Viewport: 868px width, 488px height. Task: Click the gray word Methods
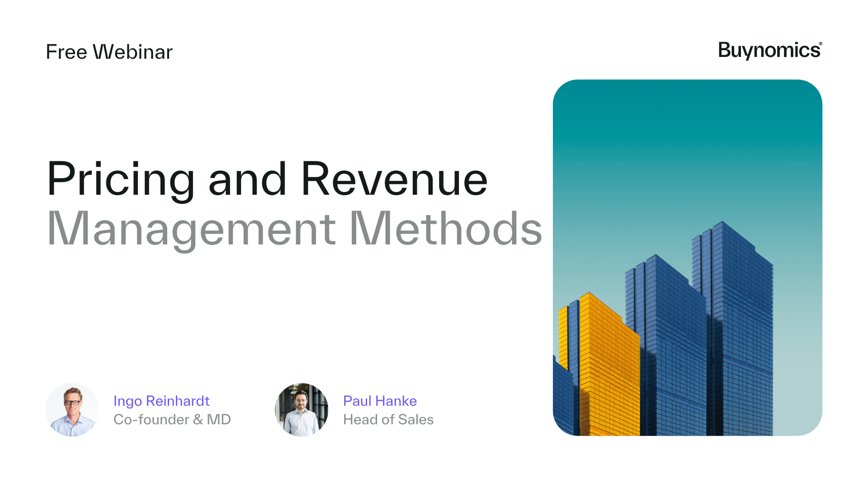point(446,229)
